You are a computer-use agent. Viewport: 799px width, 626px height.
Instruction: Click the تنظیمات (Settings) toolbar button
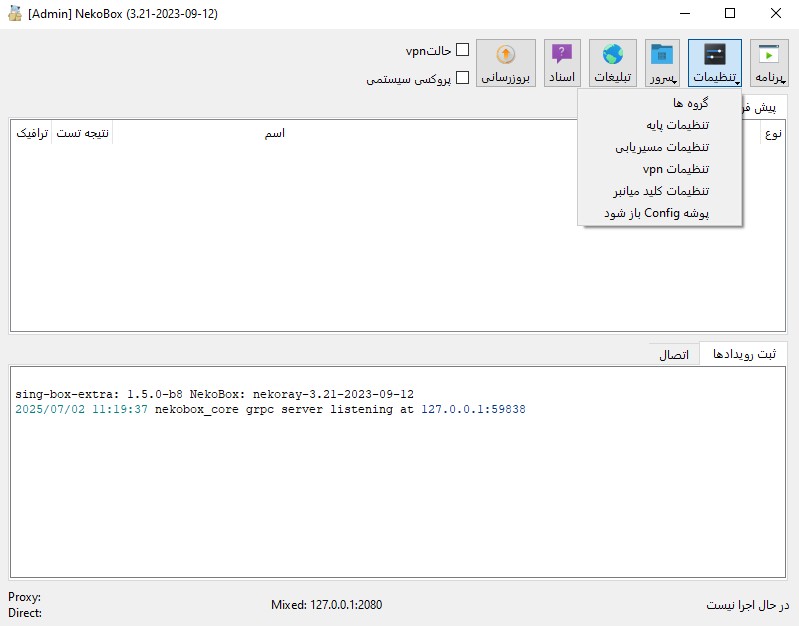[714, 63]
